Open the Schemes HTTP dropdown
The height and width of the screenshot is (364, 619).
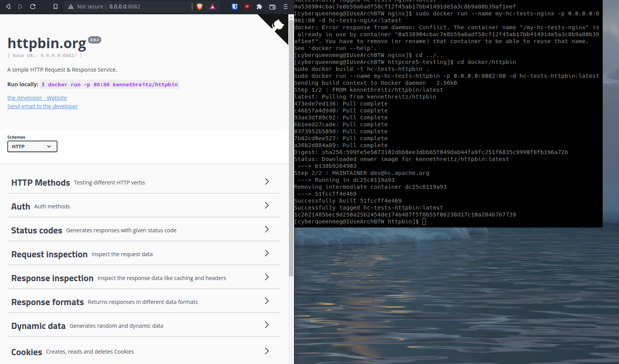point(32,146)
